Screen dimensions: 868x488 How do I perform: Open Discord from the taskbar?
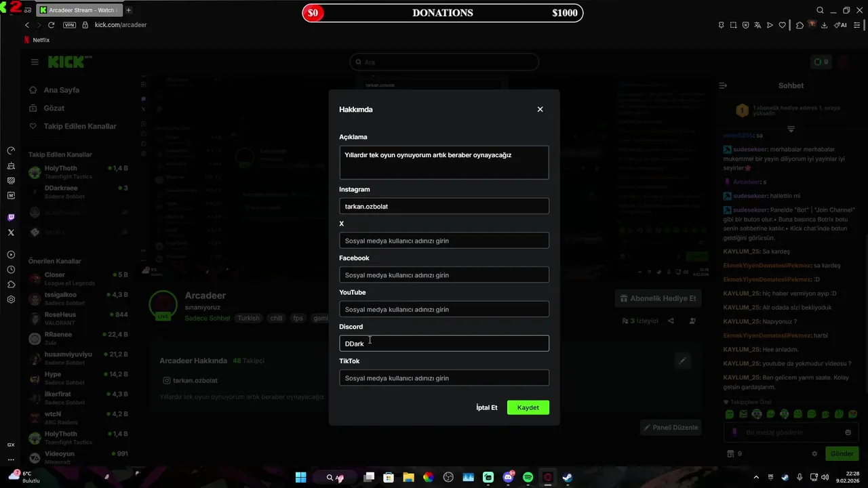click(x=508, y=477)
